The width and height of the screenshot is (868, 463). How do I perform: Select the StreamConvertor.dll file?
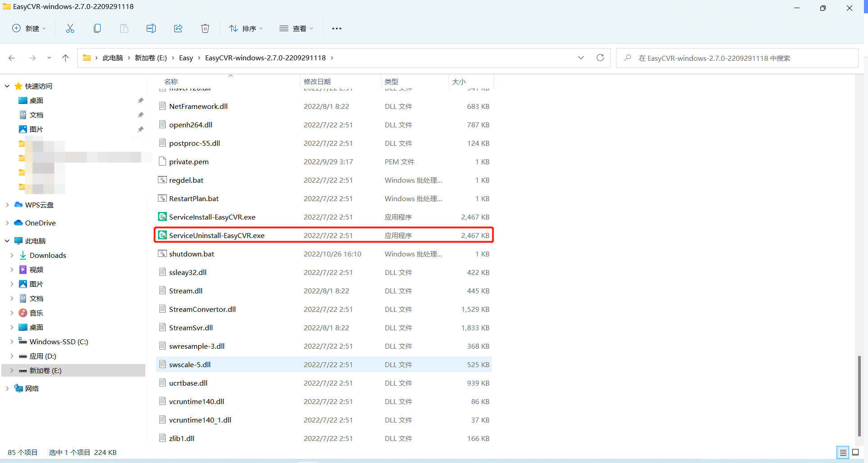pyautogui.click(x=324, y=309)
